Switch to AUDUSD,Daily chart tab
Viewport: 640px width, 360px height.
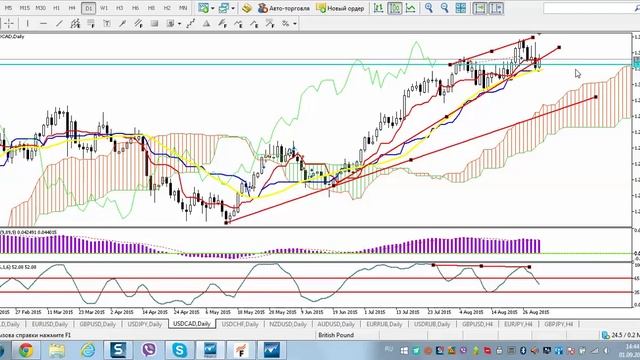pos(336,324)
